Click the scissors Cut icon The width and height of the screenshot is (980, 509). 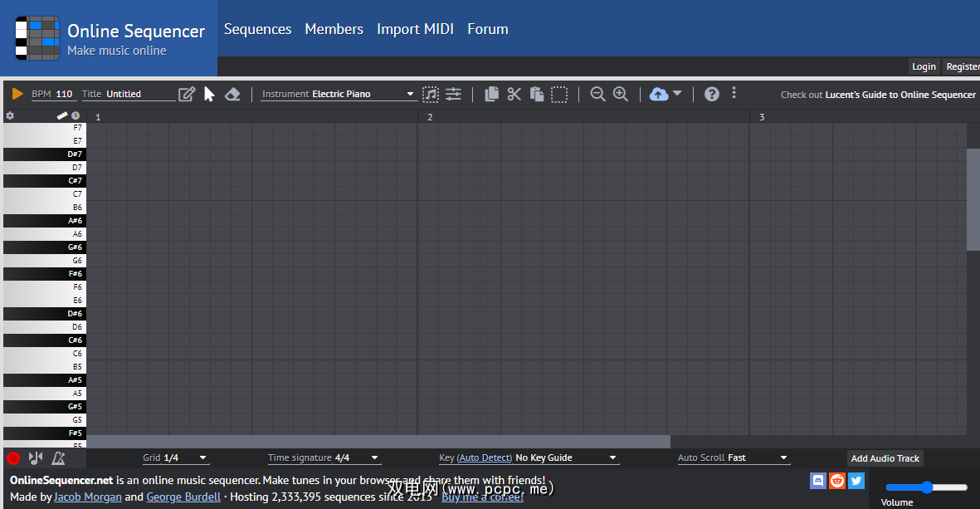click(514, 94)
